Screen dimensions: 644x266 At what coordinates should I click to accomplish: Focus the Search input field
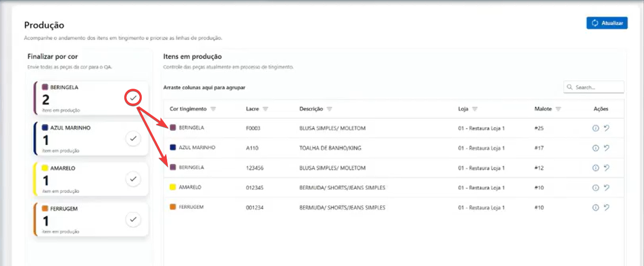click(x=597, y=87)
